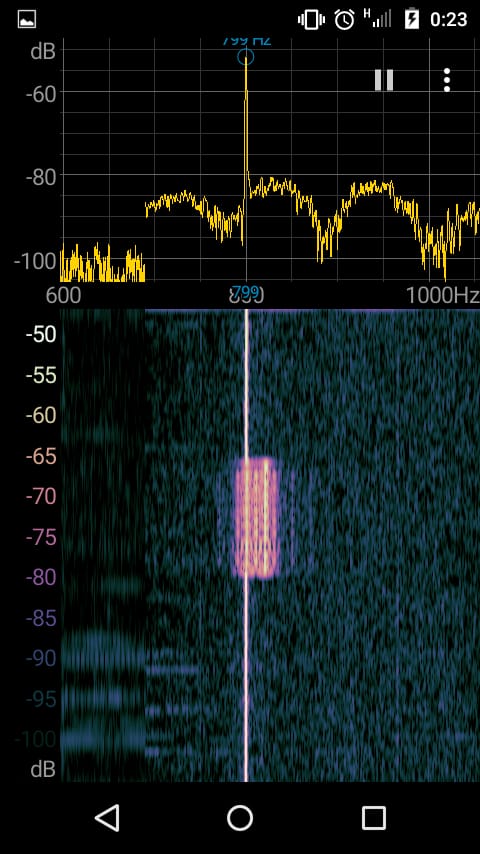480x854 pixels.
Task: Tap the blue 799 frequency cursor label
Action: tap(246, 290)
